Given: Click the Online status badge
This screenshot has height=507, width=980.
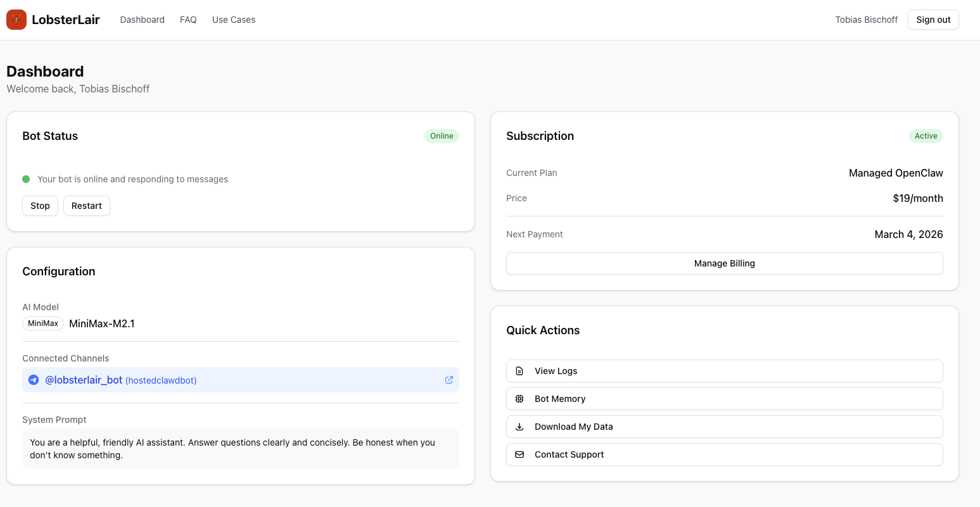Looking at the screenshot, I should pos(442,136).
